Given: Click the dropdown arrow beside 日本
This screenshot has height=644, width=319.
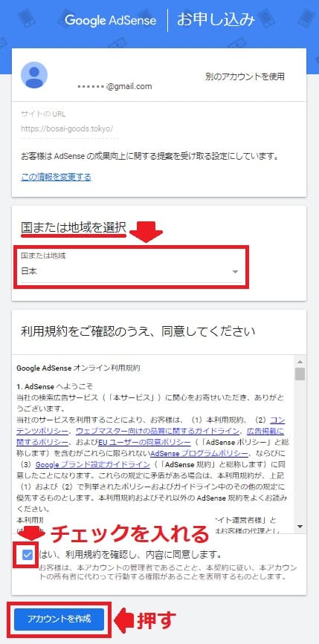Looking at the screenshot, I should tap(235, 272).
